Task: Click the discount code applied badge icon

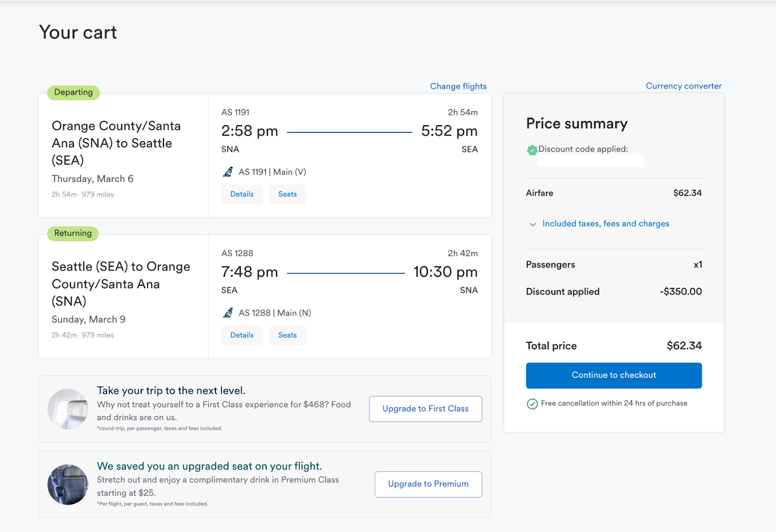Action: coord(532,150)
